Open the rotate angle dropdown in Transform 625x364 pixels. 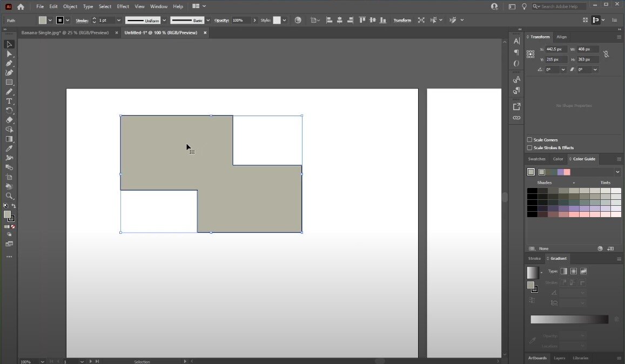(563, 70)
